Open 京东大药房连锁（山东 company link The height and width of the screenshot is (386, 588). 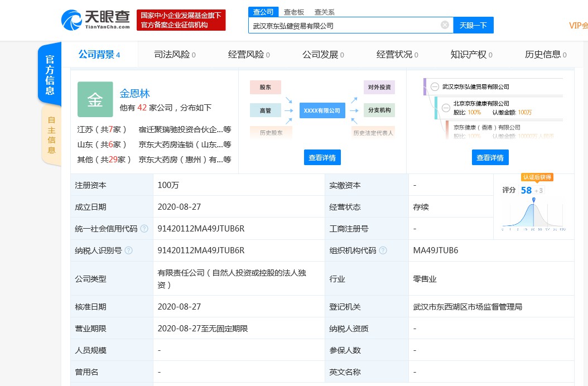[x=185, y=145]
